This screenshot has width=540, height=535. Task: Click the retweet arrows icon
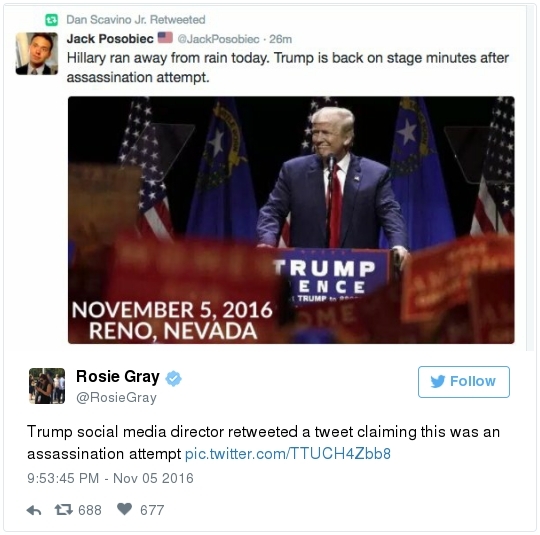pyautogui.click(x=64, y=509)
